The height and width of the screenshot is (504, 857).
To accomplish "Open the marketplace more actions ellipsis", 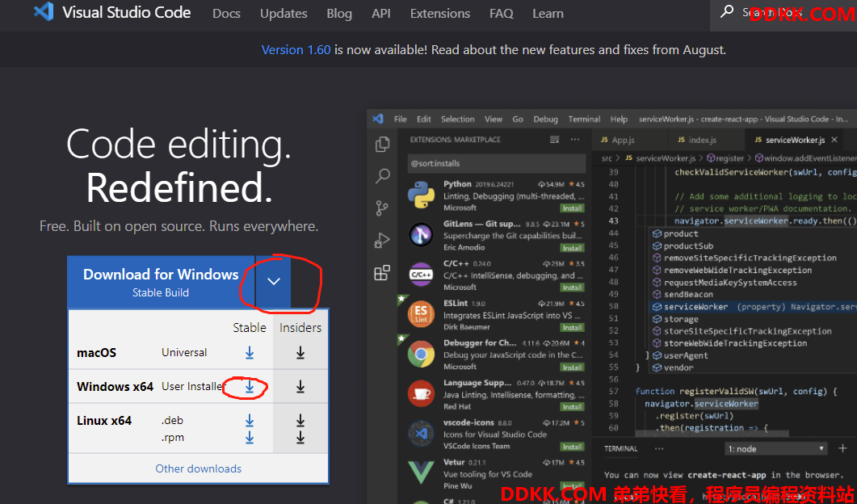I will [x=575, y=140].
